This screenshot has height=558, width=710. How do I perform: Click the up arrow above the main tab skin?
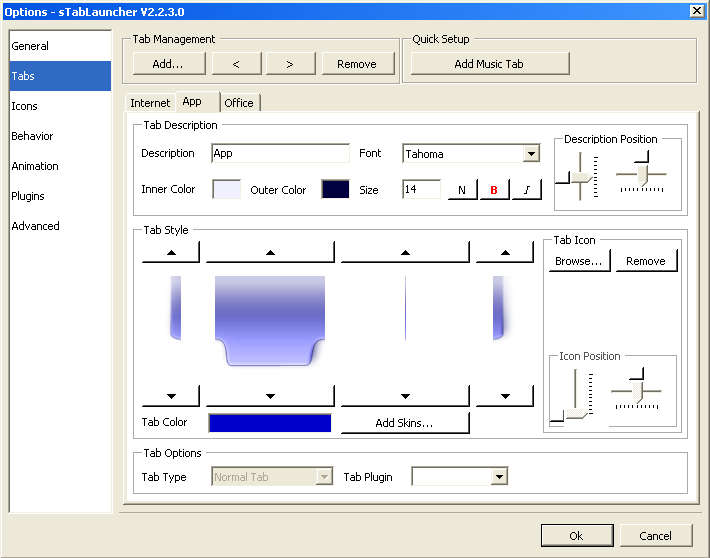(x=269, y=252)
